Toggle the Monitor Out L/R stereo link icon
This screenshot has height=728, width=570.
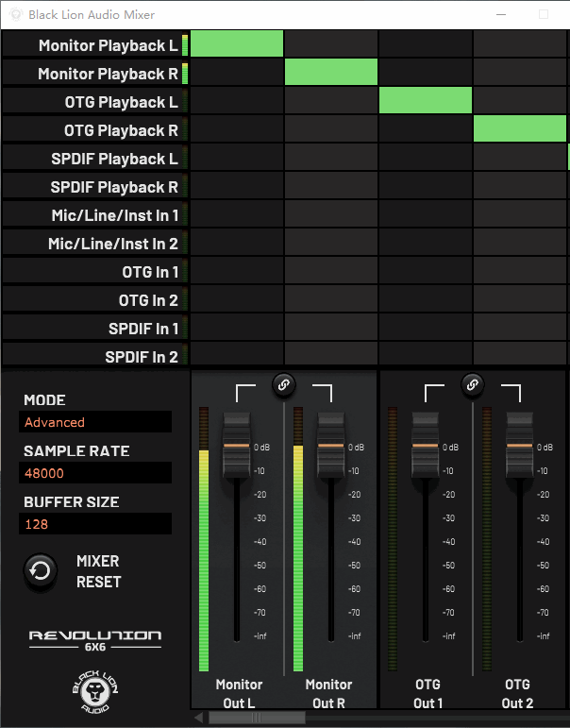pos(283,383)
